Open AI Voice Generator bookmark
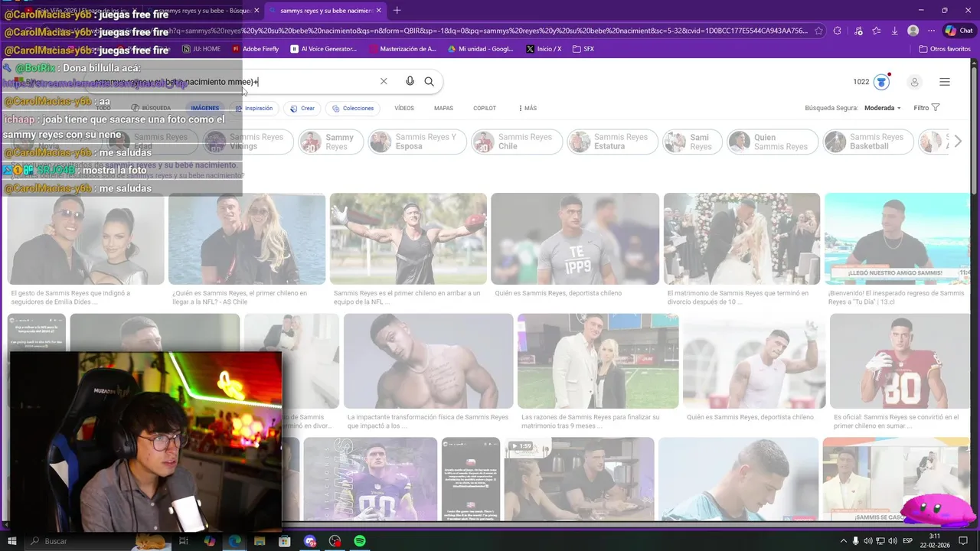This screenshot has width=980, height=551. pyautogui.click(x=324, y=49)
